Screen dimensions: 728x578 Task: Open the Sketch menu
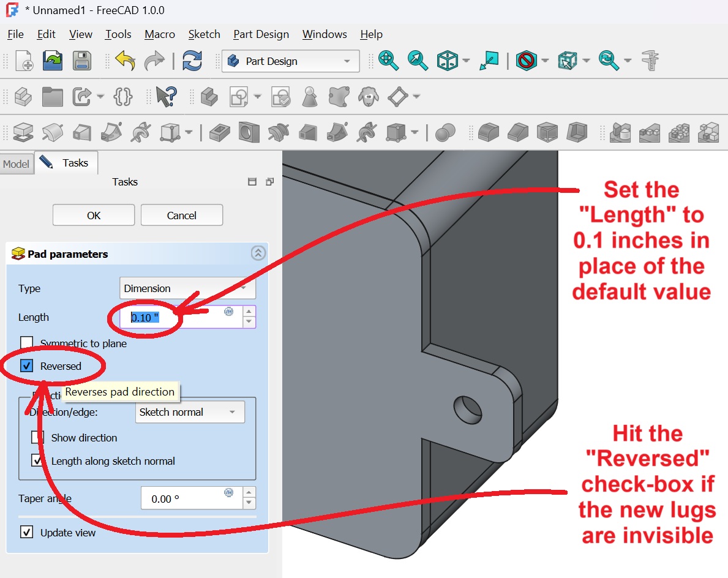[204, 34]
